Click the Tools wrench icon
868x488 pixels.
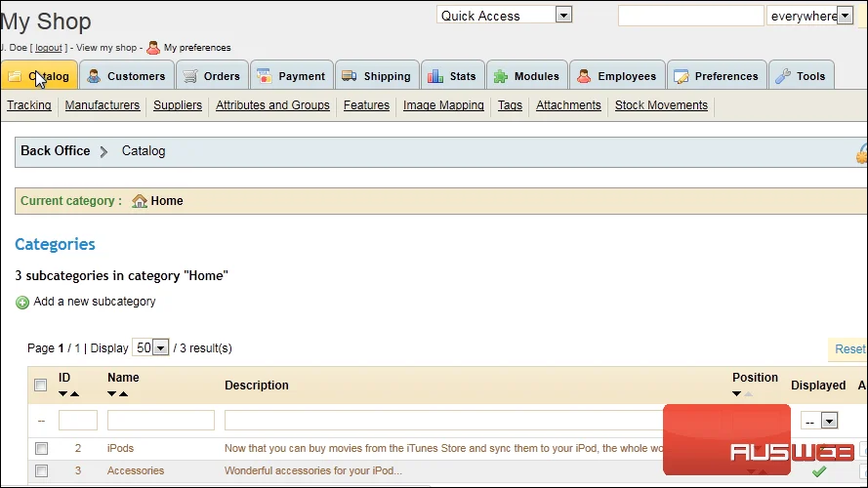point(783,76)
